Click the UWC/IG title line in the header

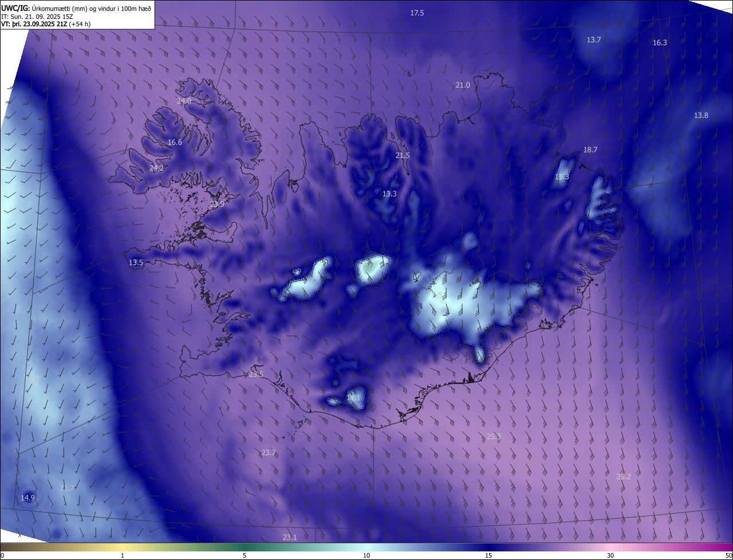(76, 8)
